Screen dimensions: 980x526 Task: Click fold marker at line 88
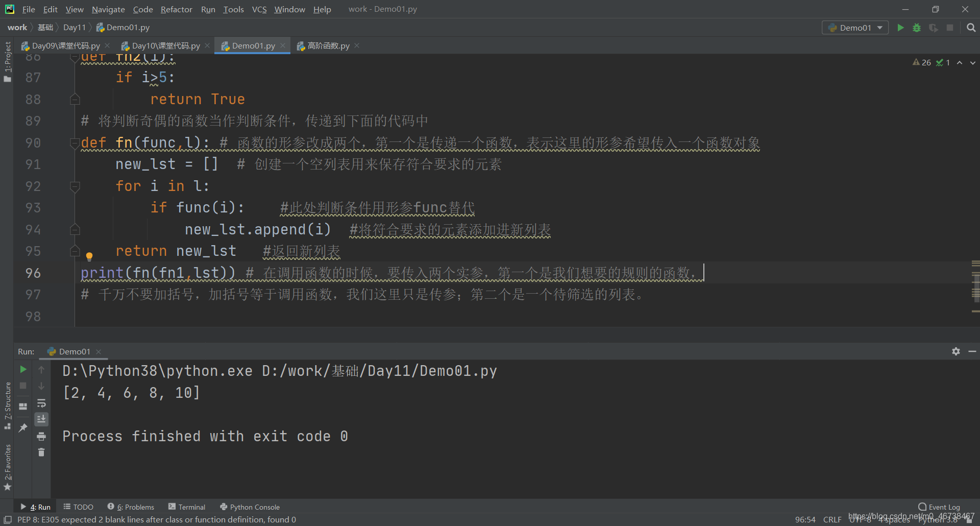pos(75,99)
